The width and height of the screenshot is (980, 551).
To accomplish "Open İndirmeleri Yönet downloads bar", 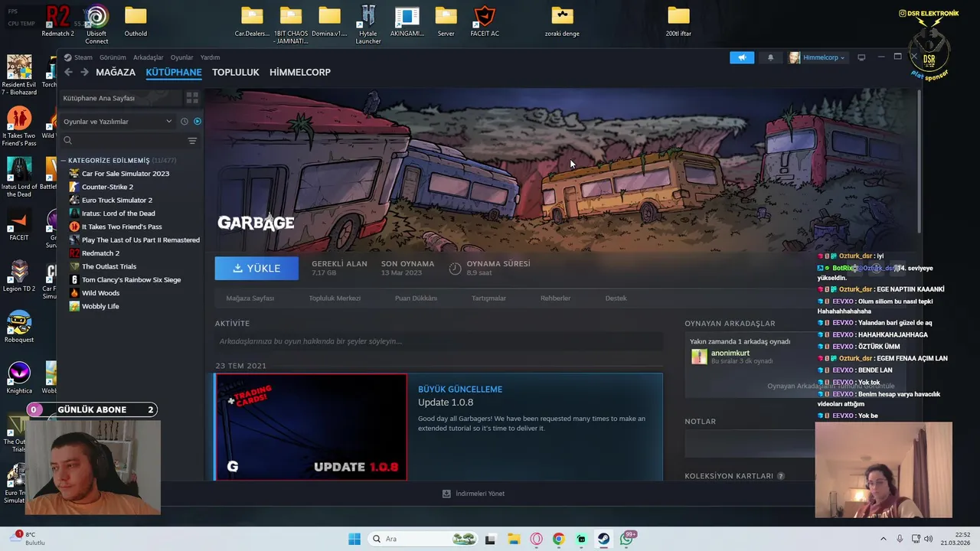I will [474, 494].
